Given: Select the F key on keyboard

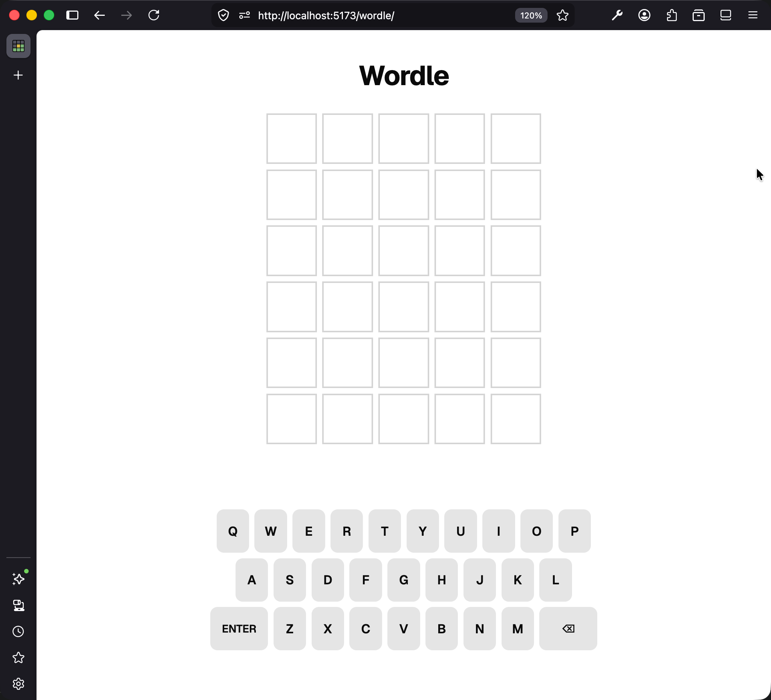Looking at the screenshot, I should pyautogui.click(x=366, y=579).
